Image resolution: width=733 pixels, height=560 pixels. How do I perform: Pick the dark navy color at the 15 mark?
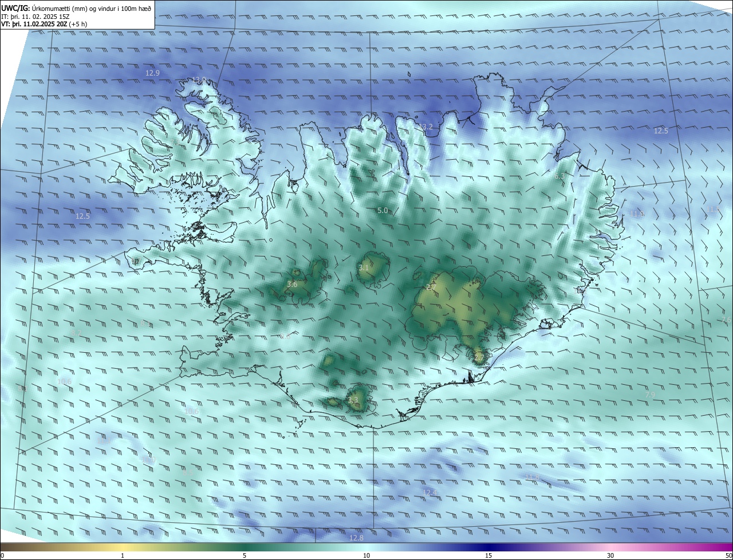click(x=488, y=547)
